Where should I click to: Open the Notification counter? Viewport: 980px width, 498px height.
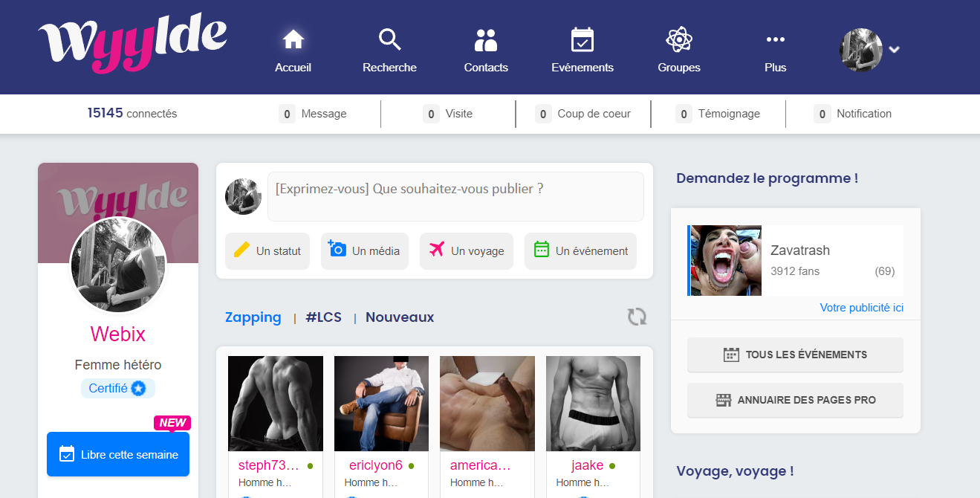[853, 114]
